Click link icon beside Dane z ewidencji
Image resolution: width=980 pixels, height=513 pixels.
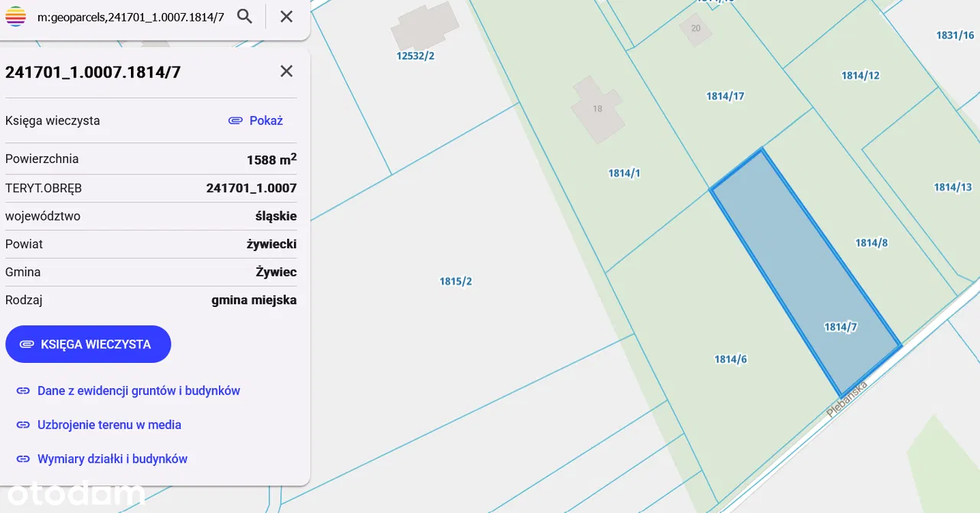point(23,390)
